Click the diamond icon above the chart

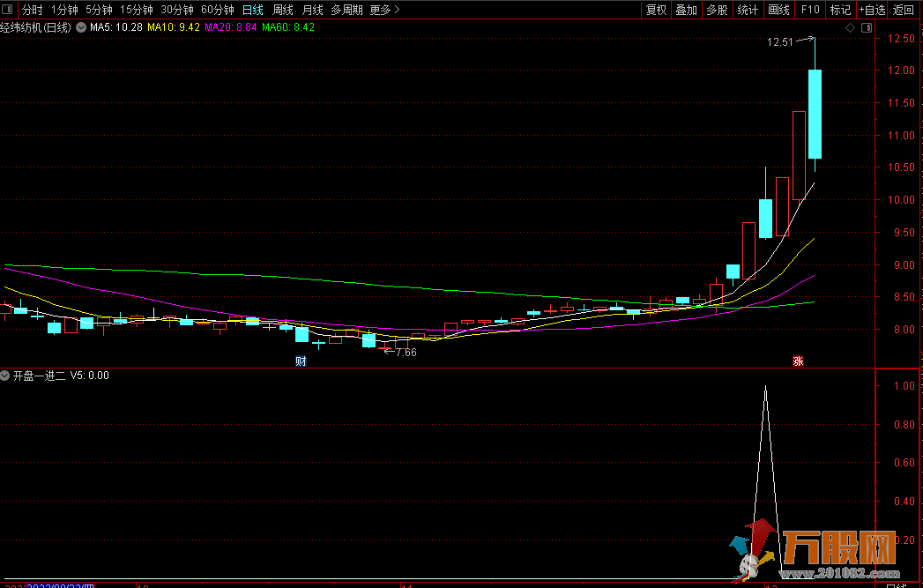tap(850, 27)
